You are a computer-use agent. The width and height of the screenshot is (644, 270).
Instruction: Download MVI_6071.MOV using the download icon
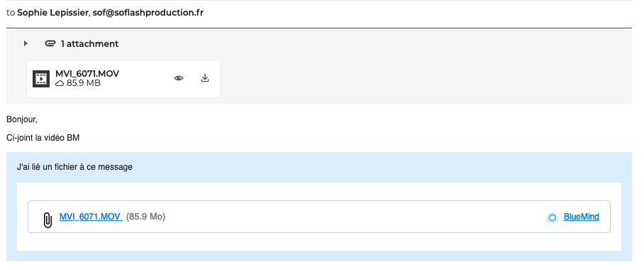205,78
